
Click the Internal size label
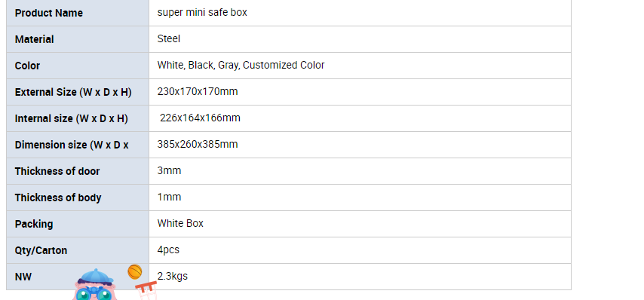pos(72,118)
